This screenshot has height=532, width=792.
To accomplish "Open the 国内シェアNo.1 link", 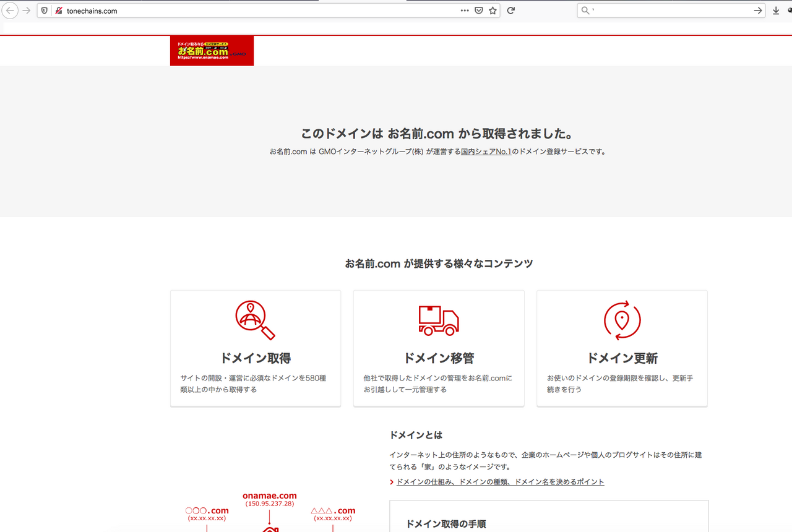I will point(486,152).
